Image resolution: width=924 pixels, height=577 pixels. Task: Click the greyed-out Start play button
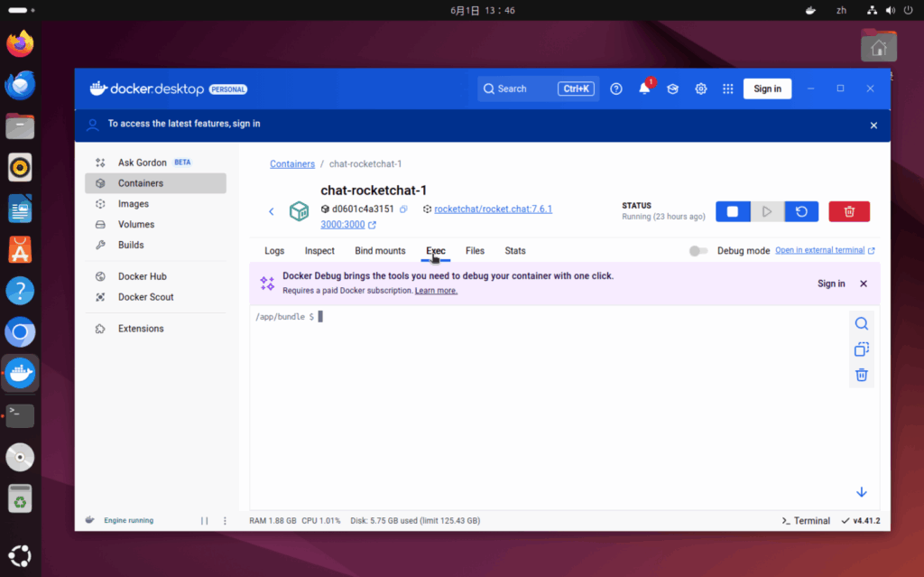767,211
